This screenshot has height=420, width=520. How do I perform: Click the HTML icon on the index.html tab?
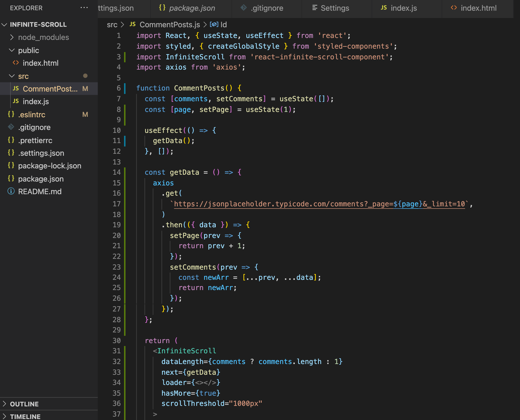coord(453,8)
